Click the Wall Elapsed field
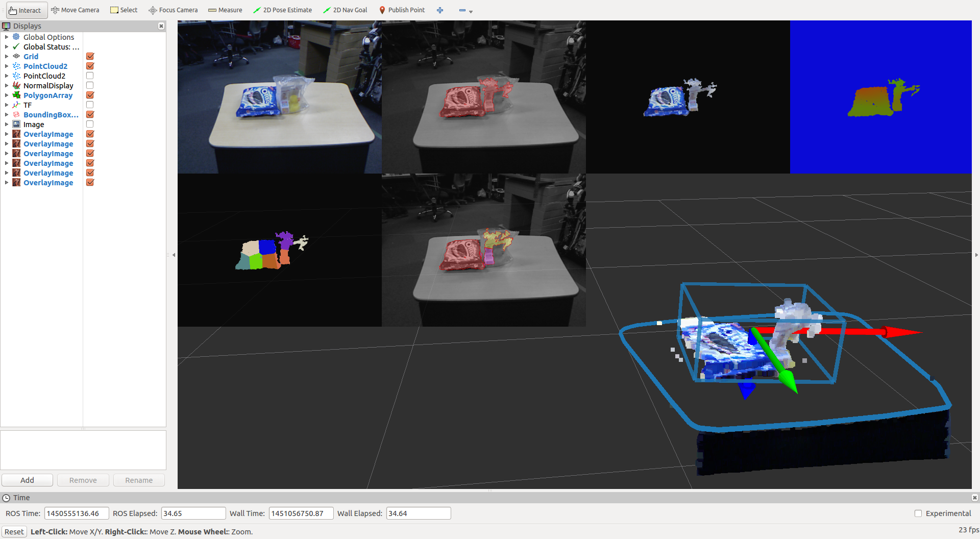 click(419, 513)
